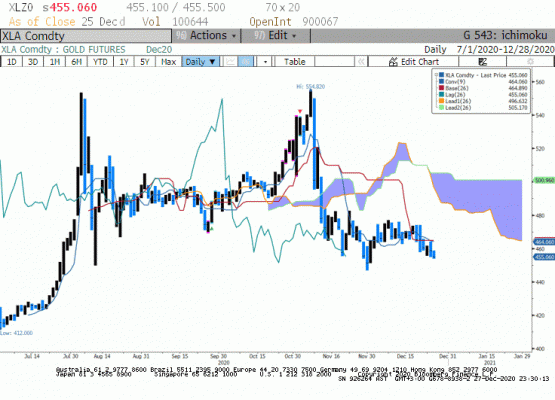Image resolution: width=555 pixels, height=400 pixels.
Task: Click the Lead1(26) orange legend swatch
Action: tap(441, 101)
